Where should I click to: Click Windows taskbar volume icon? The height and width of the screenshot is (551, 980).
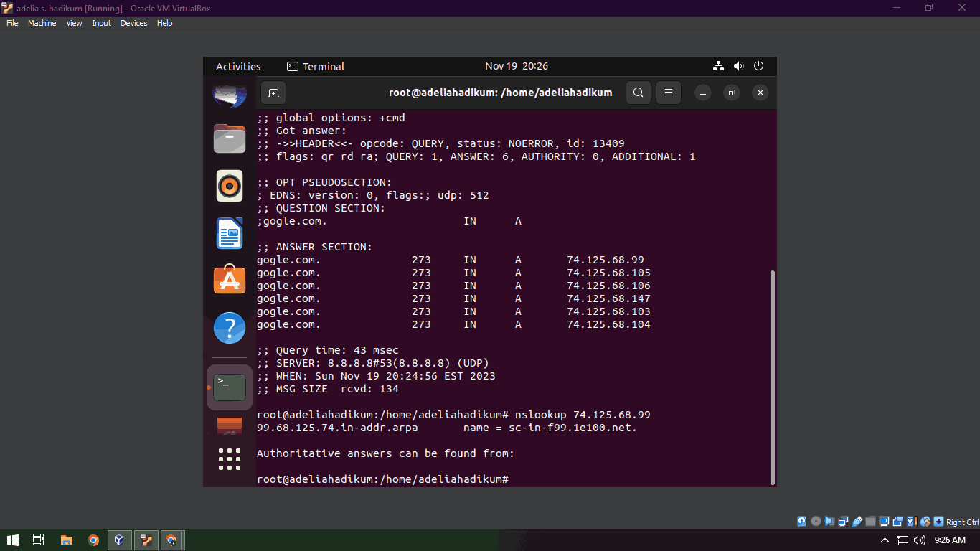pyautogui.click(x=920, y=540)
